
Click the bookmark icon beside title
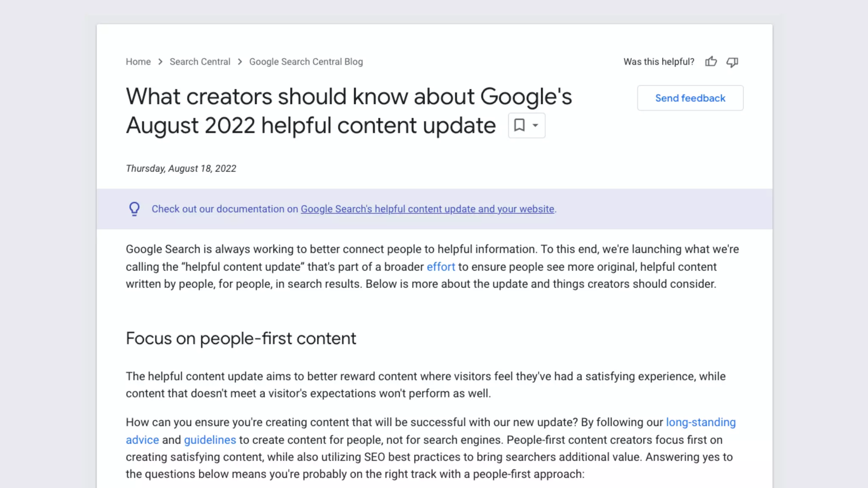pyautogui.click(x=519, y=125)
